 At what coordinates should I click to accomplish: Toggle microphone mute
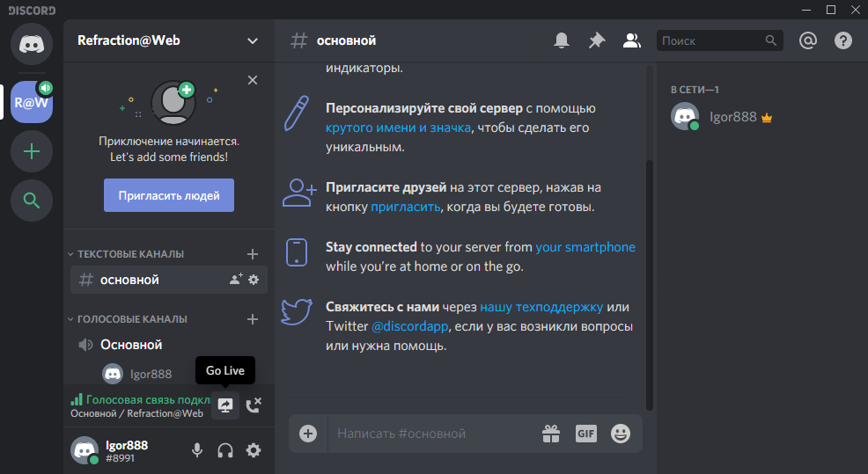197,450
